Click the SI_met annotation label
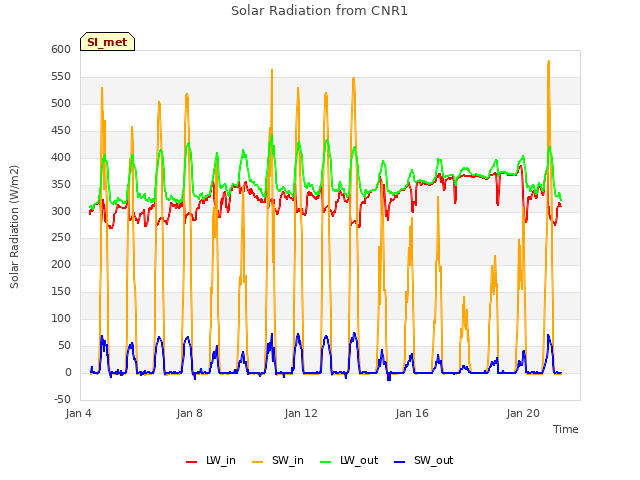The height and width of the screenshot is (480, 640). click(107, 42)
